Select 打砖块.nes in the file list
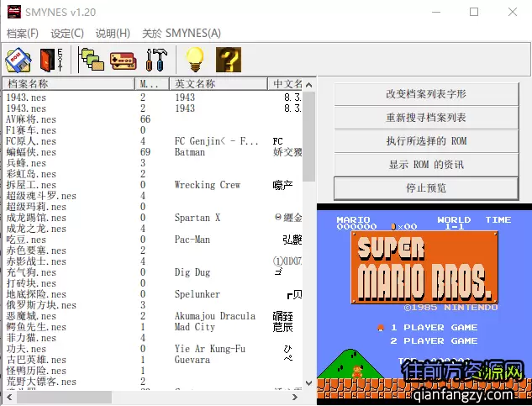 31,283
